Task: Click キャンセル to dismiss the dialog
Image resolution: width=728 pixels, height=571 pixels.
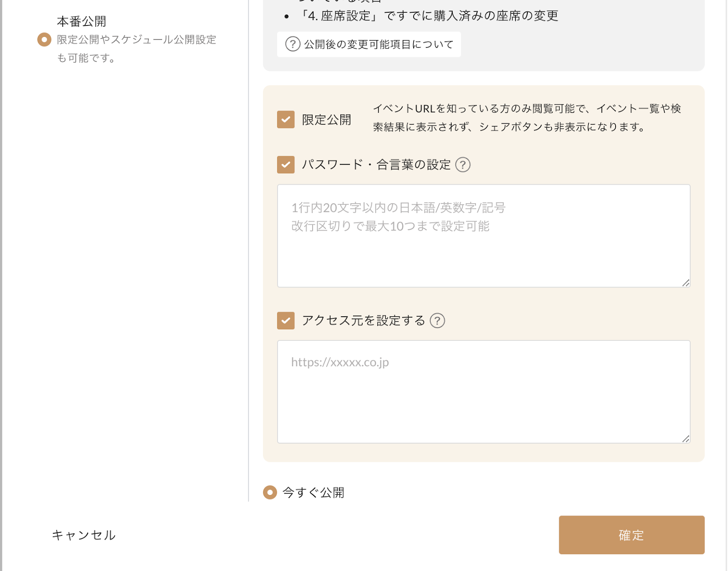Action: [x=84, y=536]
